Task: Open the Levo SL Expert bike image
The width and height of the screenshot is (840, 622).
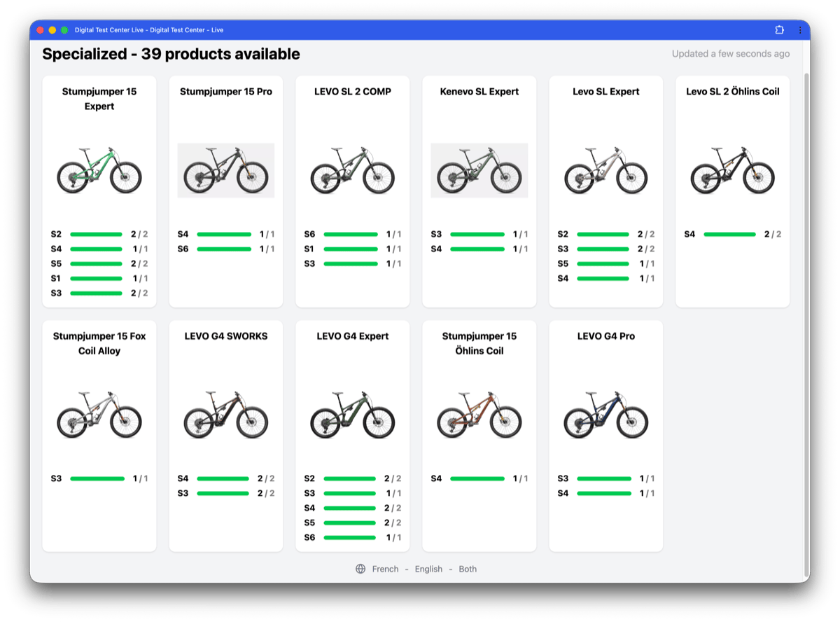Action: tap(606, 170)
